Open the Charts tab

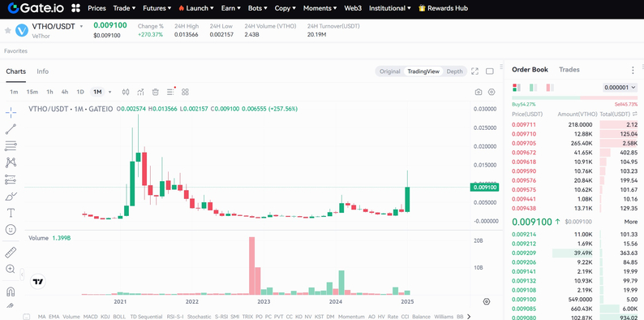pyautogui.click(x=15, y=71)
